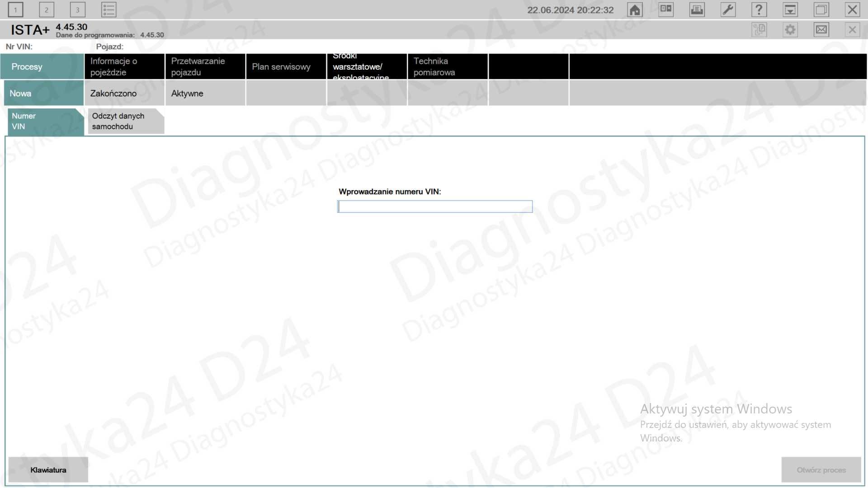Click the Nr VIN: label
The image size is (868, 488).
(19, 47)
